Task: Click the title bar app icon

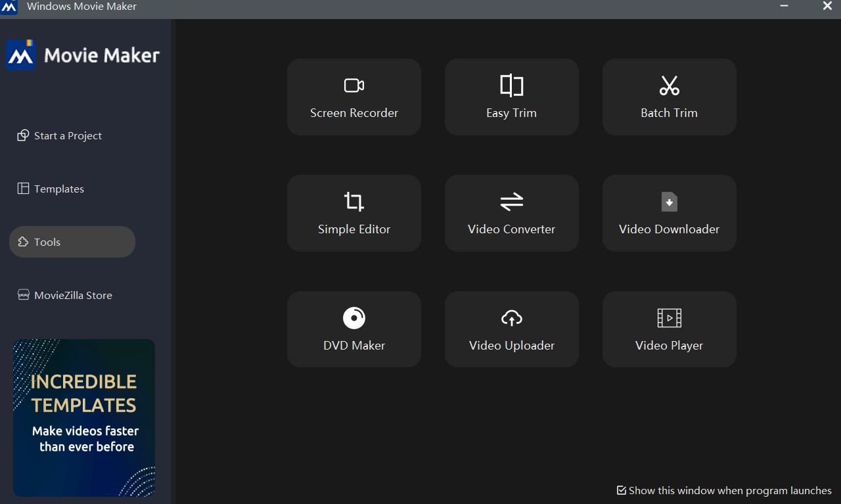Action: (9, 7)
